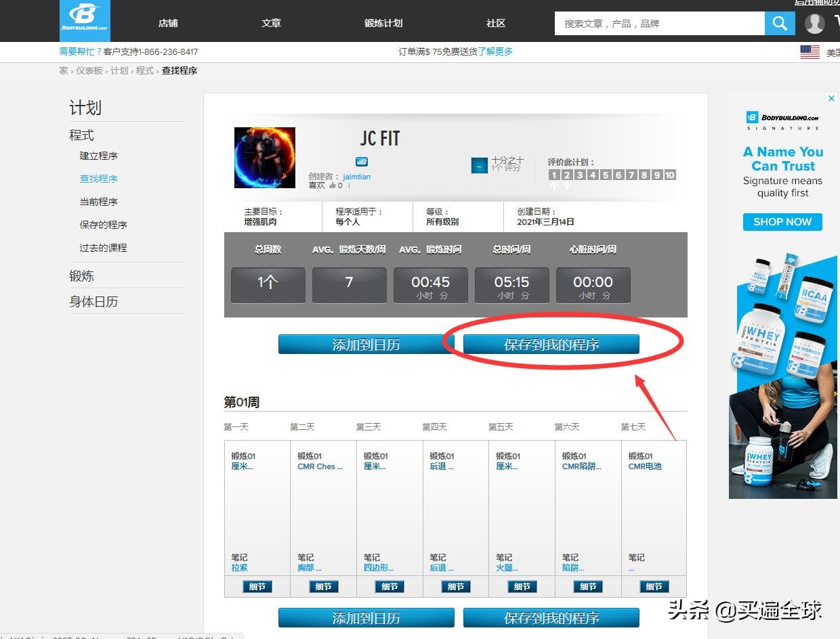Click SHOP NOW in the sidebar ad

pos(782,221)
